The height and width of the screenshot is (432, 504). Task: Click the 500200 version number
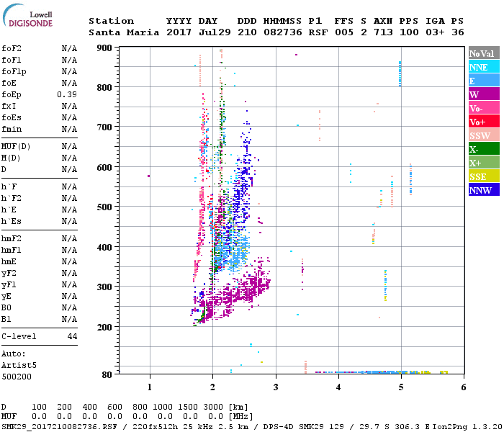pyautogui.click(x=17, y=377)
